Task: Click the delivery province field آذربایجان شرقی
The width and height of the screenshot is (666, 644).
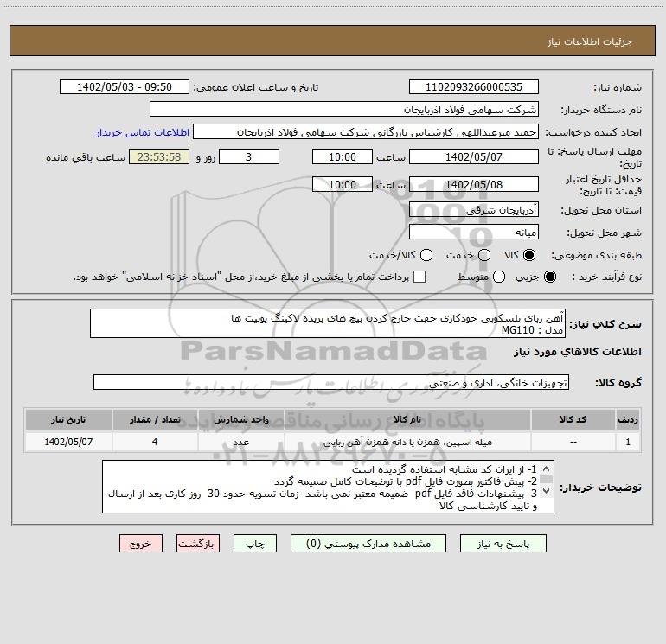Action: pos(474,209)
